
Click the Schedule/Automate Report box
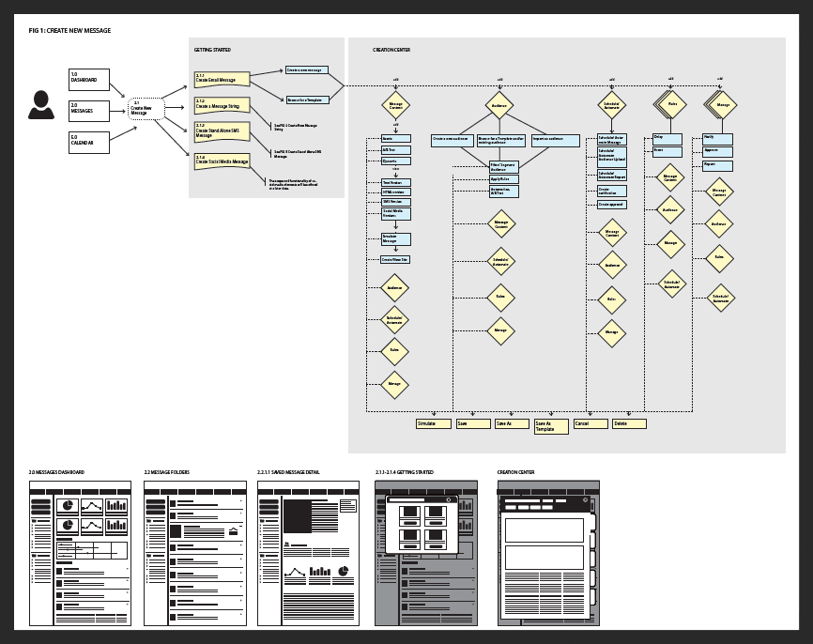[x=612, y=176]
